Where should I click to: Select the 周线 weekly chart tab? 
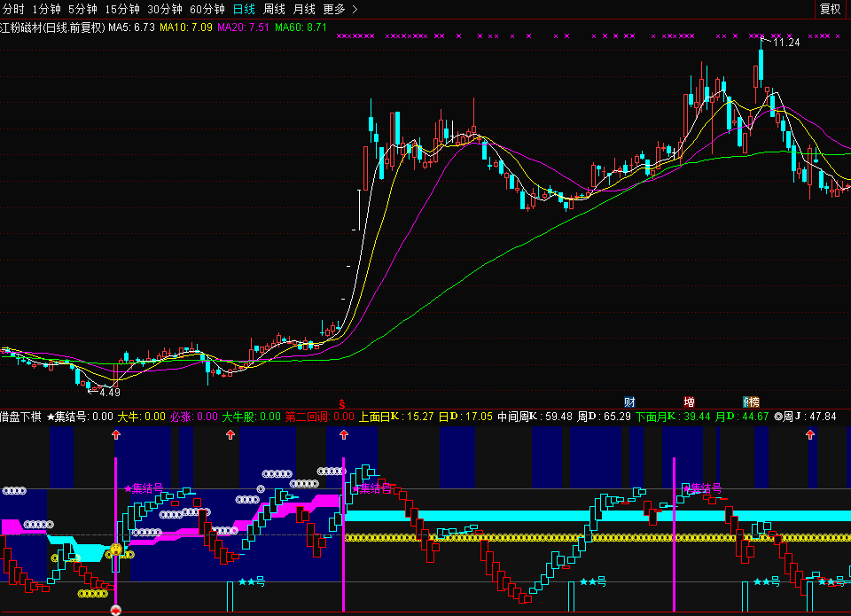[275, 9]
